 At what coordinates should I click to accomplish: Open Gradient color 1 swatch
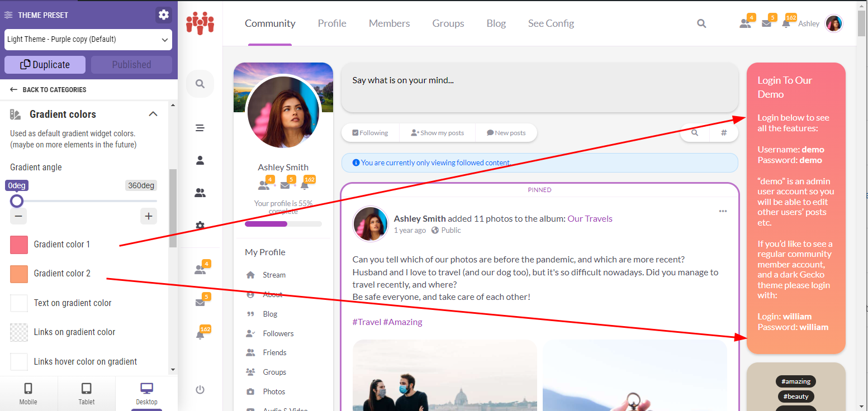click(19, 245)
